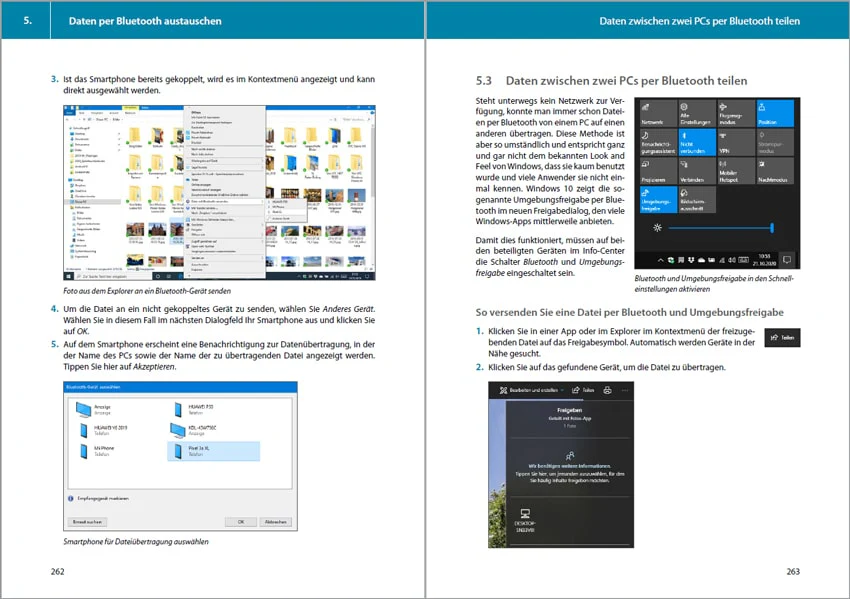Viewport: 850px width, 599px height.
Task: Click heading '5.3 Daten zwischen zwei PCs per Bluetooth teilen'
Action: (x=611, y=81)
